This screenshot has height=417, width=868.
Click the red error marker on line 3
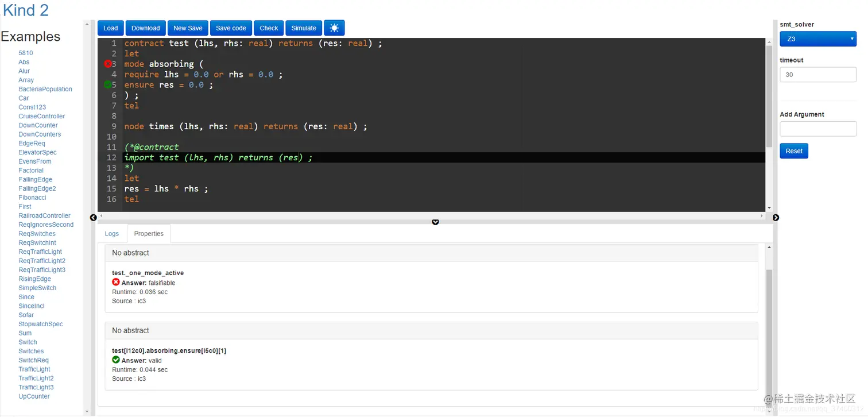coord(108,64)
